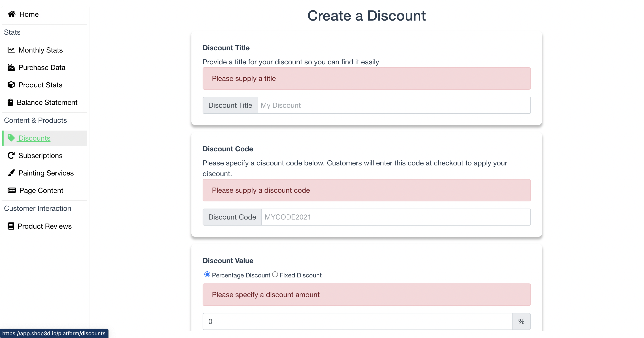Open the Subscriptions refresh icon
Image resolution: width=644 pixels, height=338 pixels.
click(11, 155)
